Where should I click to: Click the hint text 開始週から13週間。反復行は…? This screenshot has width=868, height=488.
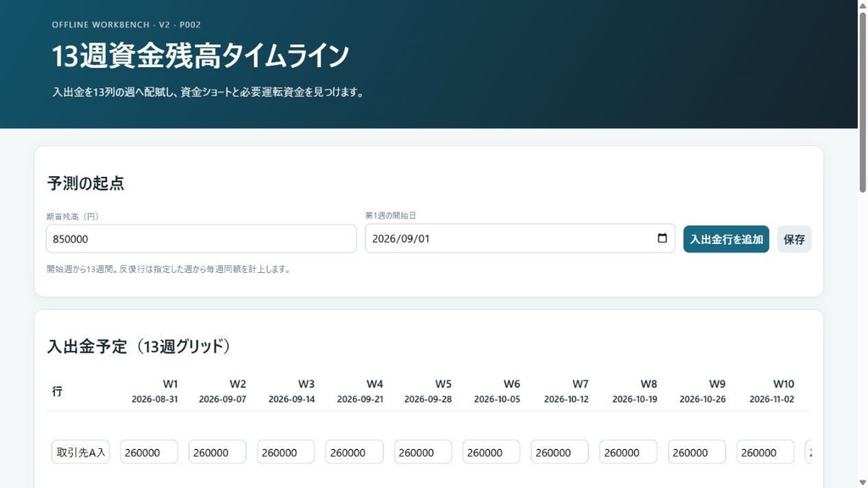click(169, 269)
